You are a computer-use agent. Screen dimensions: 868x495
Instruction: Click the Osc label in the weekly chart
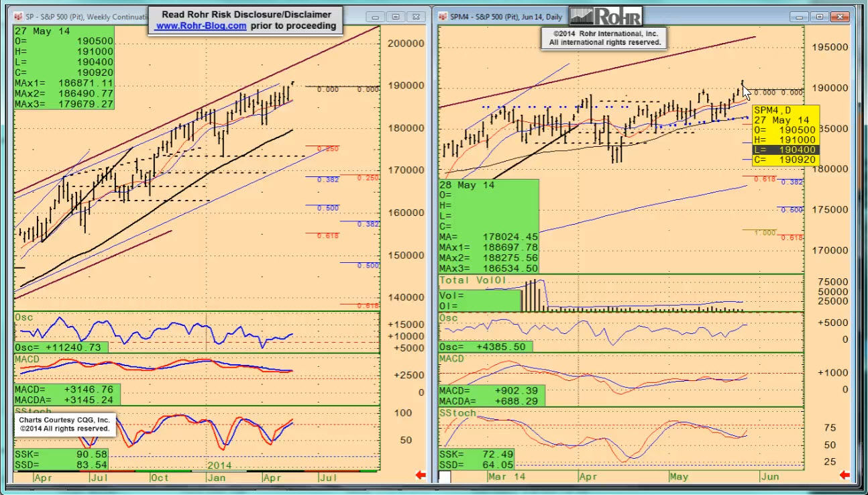point(24,317)
